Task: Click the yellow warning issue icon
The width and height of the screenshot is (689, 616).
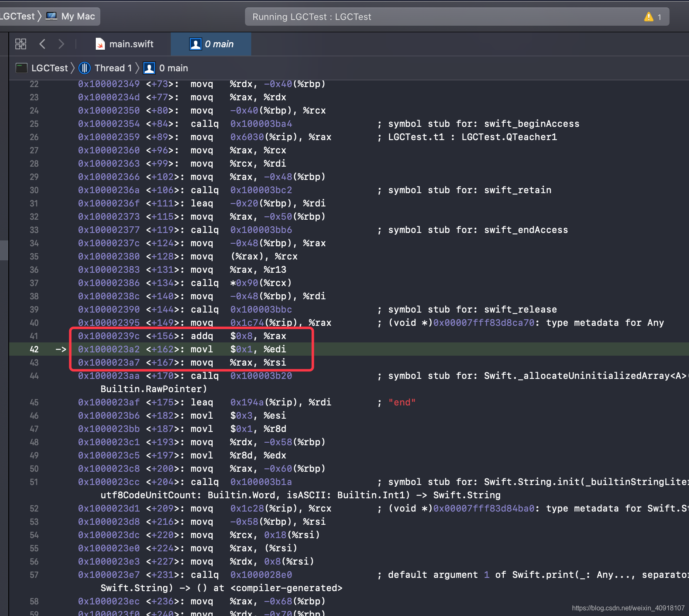Action: click(x=648, y=17)
